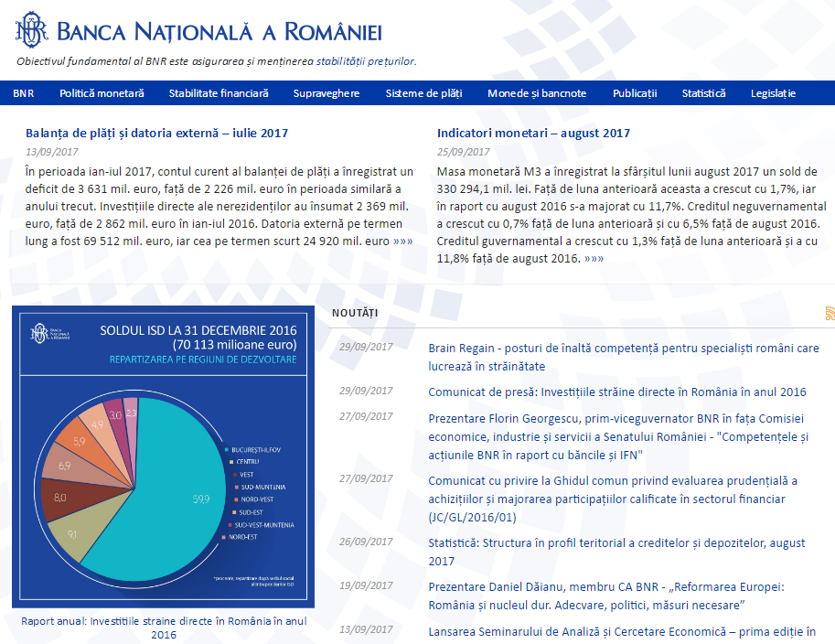835x644 pixels.
Task: Open the Balanța de plăți și datoria externă headline
Action: tap(157, 133)
